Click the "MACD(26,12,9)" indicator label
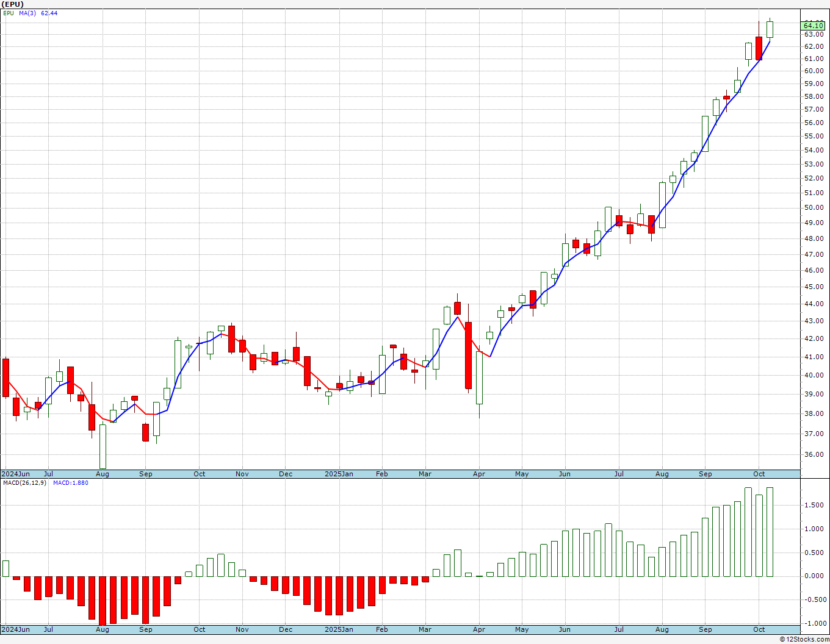The image size is (830, 644). click(x=24, y=483)
